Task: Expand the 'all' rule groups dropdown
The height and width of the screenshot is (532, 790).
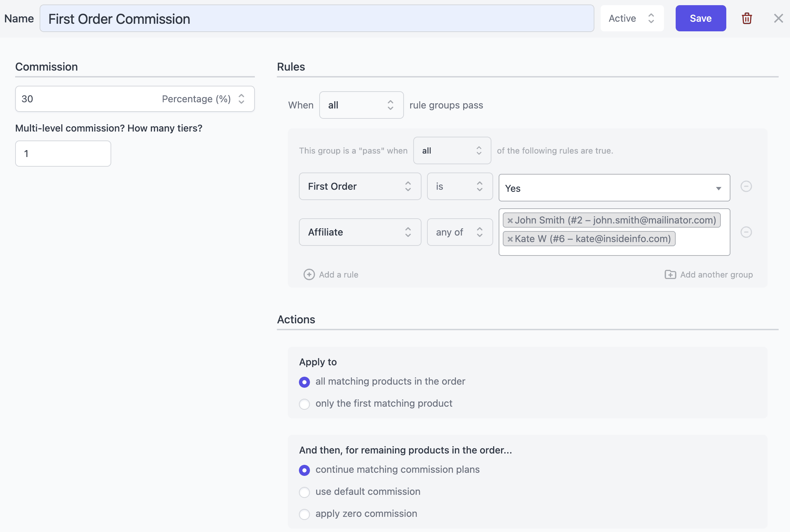Action: pos(362,104)
